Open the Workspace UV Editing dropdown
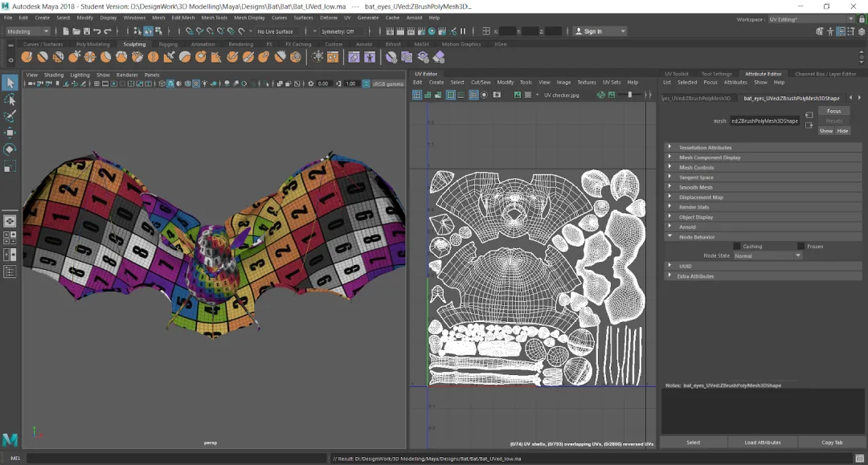 pos(810,19)
